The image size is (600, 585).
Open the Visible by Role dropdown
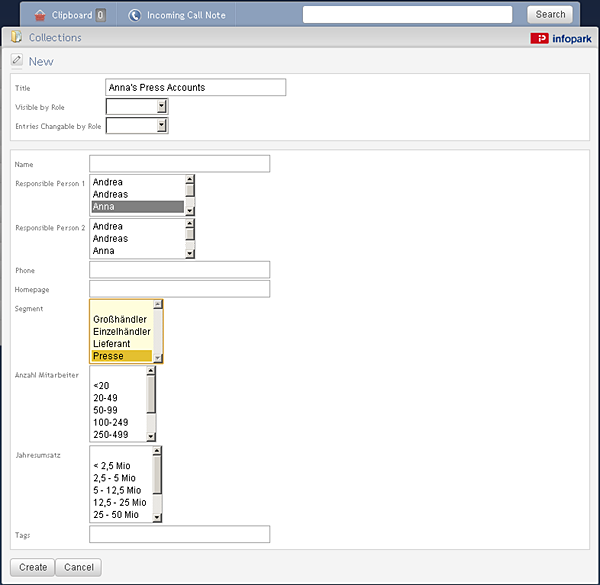(x=137, y=106)
